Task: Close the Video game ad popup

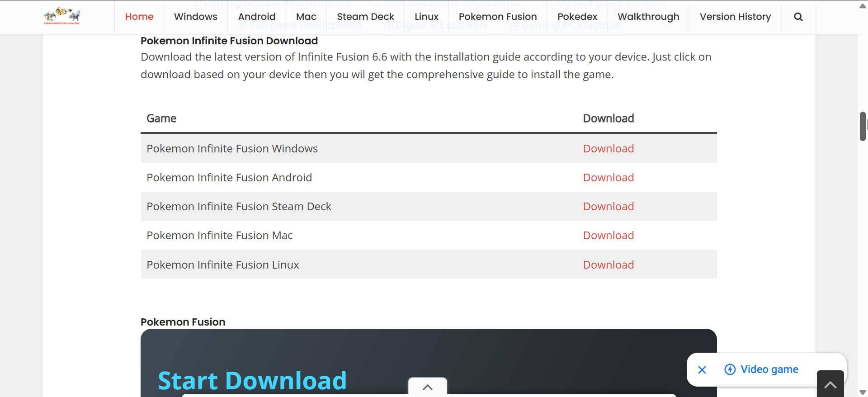Action: click(x=702, y=370)
